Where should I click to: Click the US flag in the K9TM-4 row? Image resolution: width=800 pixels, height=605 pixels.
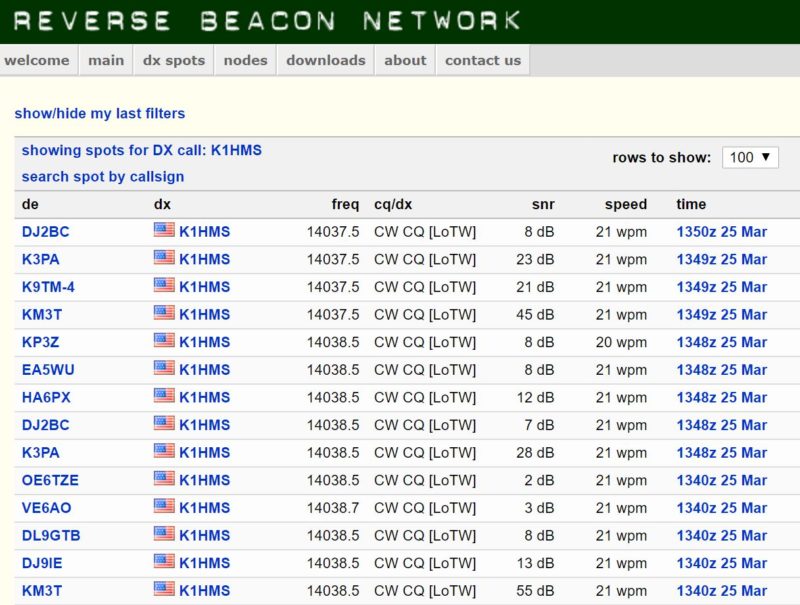pos(164,285)
